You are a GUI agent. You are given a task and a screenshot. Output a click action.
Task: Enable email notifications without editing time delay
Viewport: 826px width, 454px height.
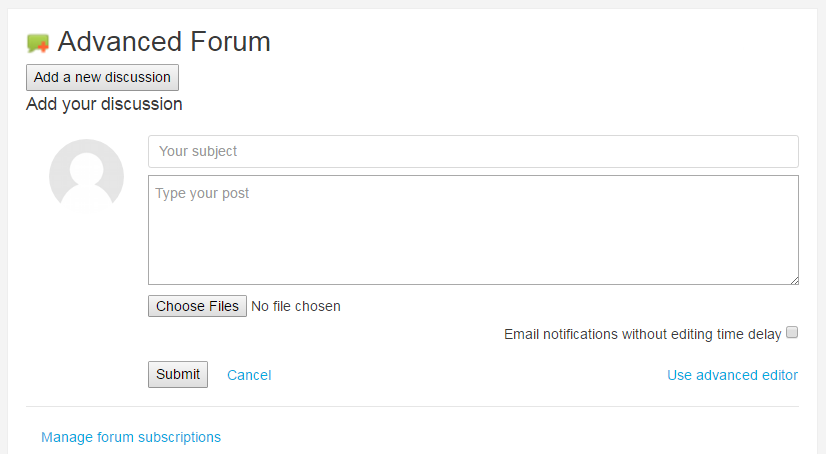coord(792,332)
